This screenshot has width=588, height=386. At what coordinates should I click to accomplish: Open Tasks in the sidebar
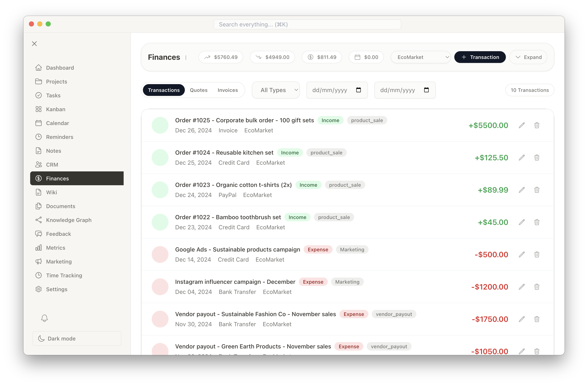(x=77, y=95)
